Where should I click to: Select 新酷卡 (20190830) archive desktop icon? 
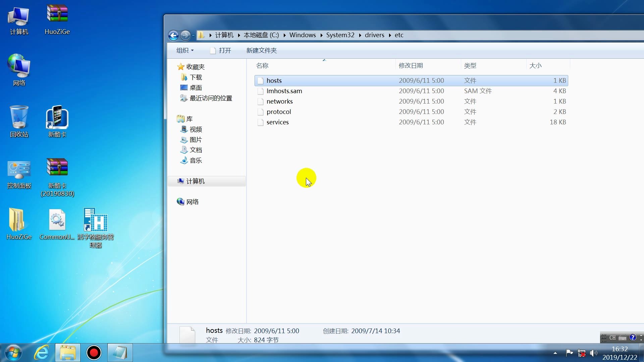[x=57, y=177]
